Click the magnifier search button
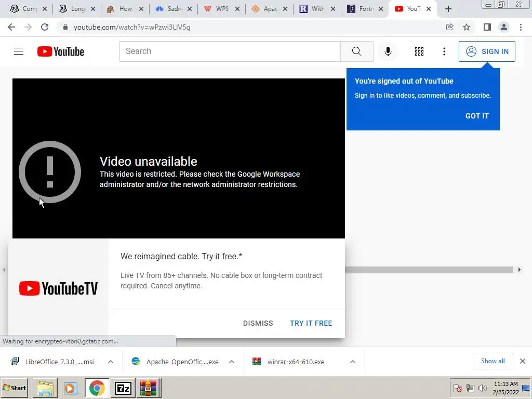 (x=356, y=51)
